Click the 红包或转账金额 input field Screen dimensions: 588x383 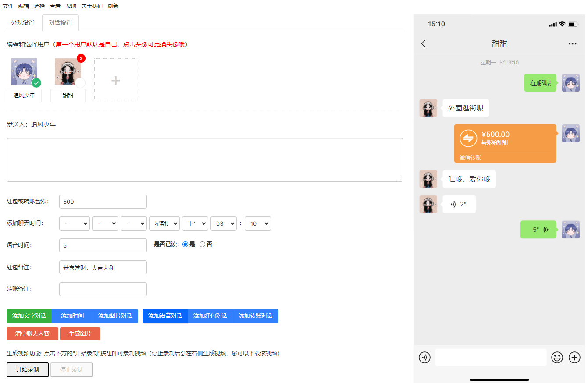click(103, 202)
